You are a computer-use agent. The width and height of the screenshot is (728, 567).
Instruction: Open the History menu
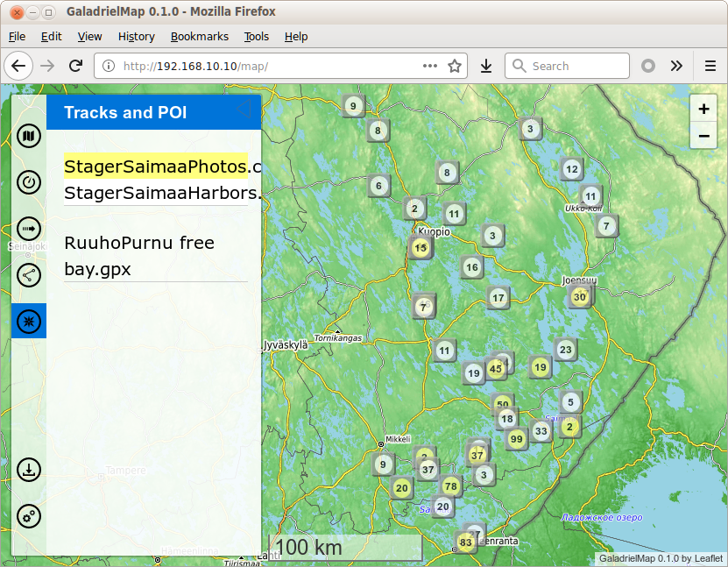coord(136,36)
